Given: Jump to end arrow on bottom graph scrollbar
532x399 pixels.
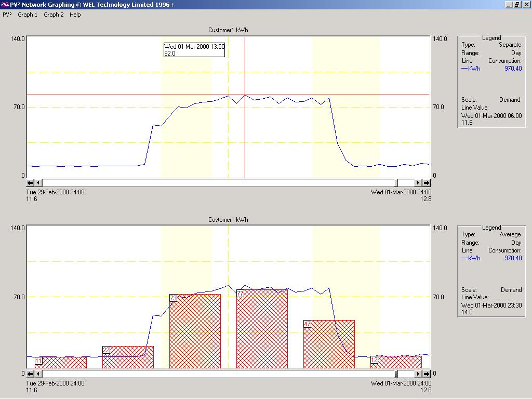Looking at the screenshot, I should (x=426, y=374).
